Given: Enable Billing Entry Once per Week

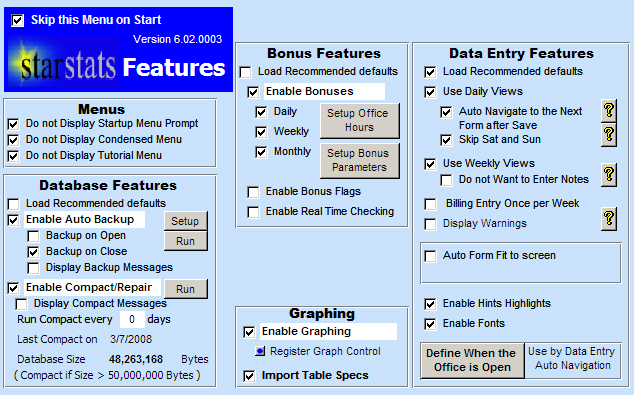Looking at the screenshot, I should pyautogui.click(x=430, y=204).
